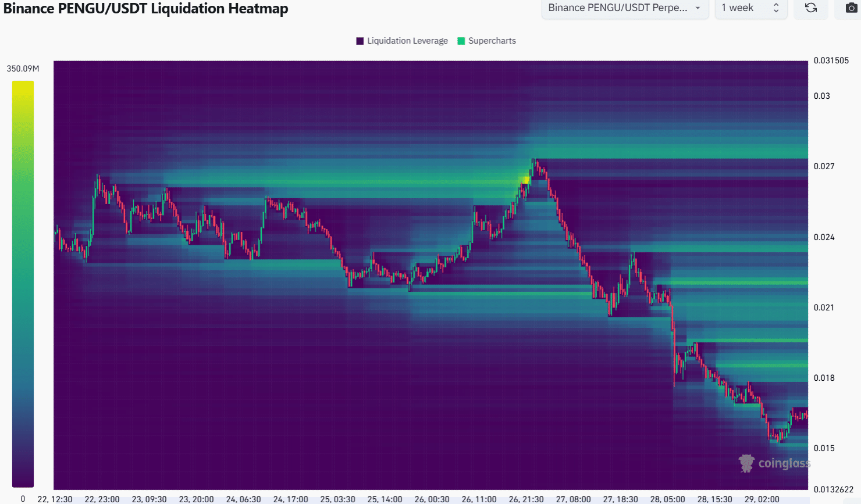861x504 pixels.
Task: Click the 0.031505 top price label
Action: 831,60
